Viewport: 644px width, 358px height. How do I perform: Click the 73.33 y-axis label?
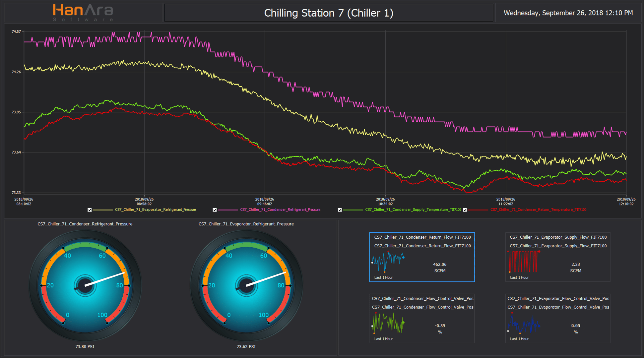[16, 193]
